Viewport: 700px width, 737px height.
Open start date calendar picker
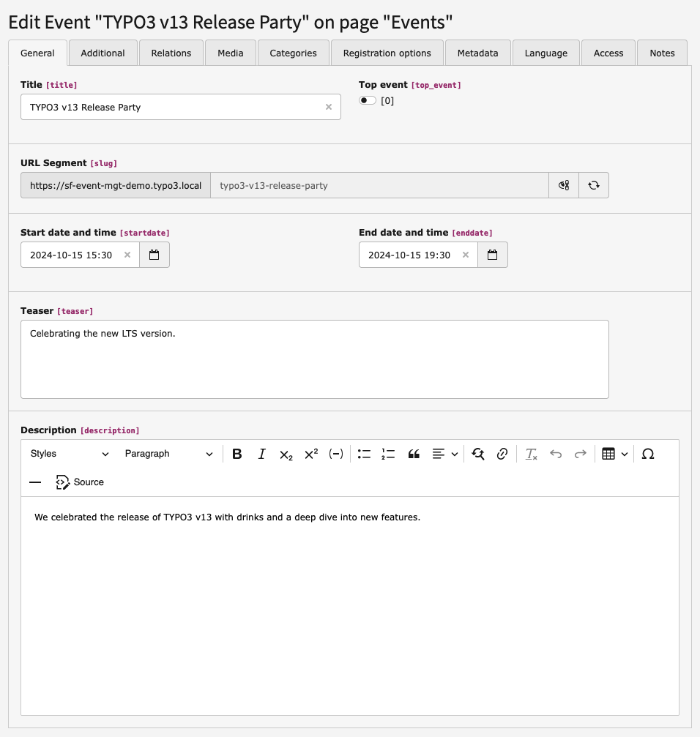154,255
